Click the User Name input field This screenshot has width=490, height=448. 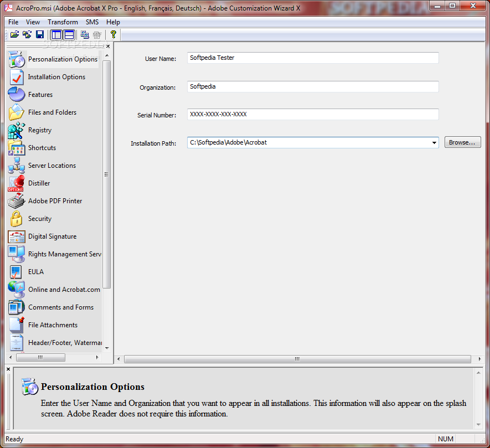(313, 58)
